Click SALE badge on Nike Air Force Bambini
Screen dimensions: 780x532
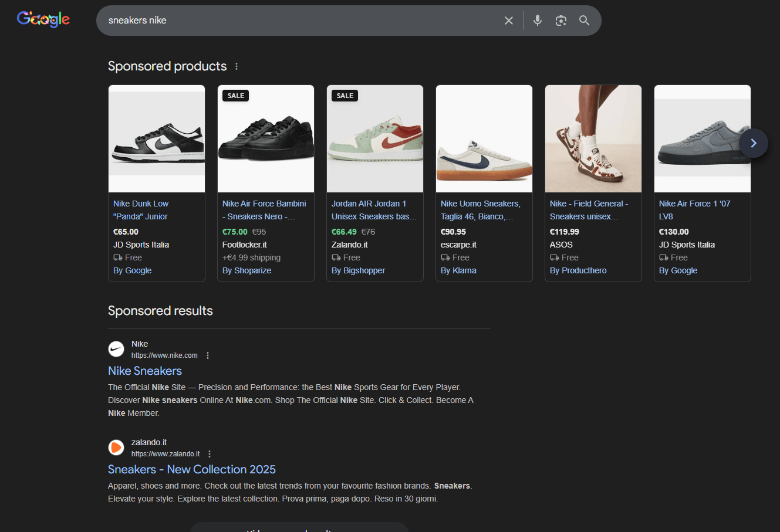click(x=236, y=96)
